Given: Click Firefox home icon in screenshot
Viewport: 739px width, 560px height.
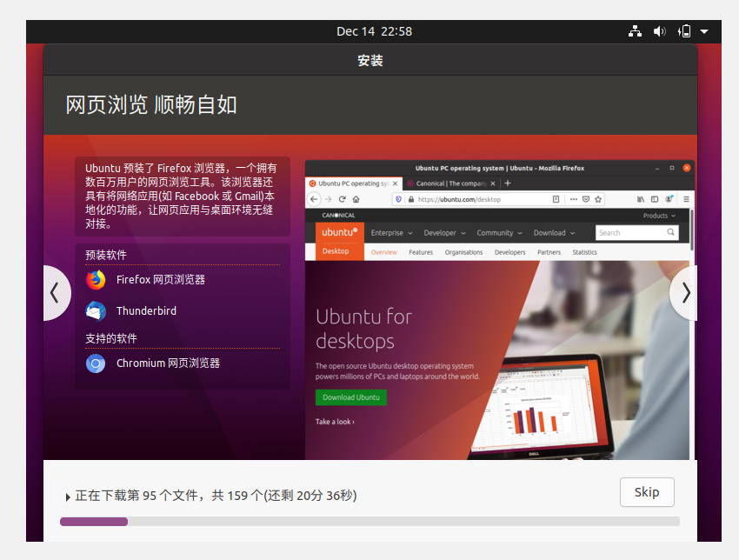Looking at the screenshot, I should 356,199.
